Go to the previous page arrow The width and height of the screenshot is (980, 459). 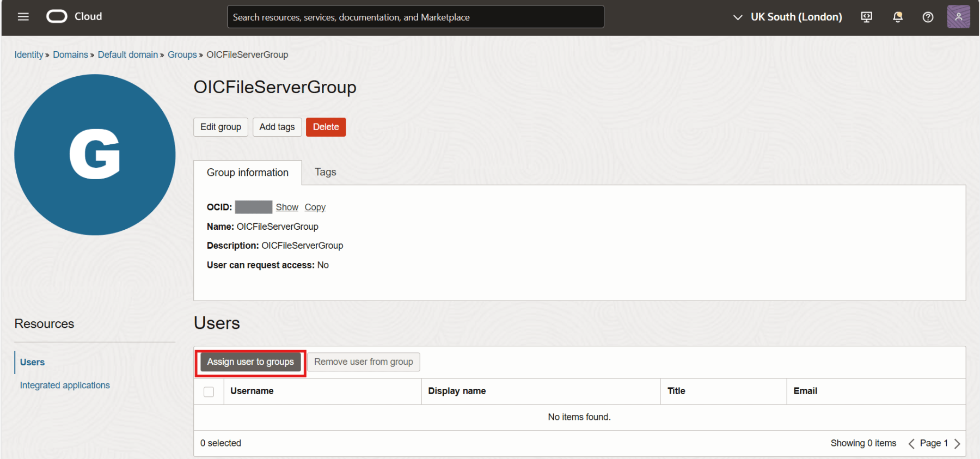click(x=911, y=444)
